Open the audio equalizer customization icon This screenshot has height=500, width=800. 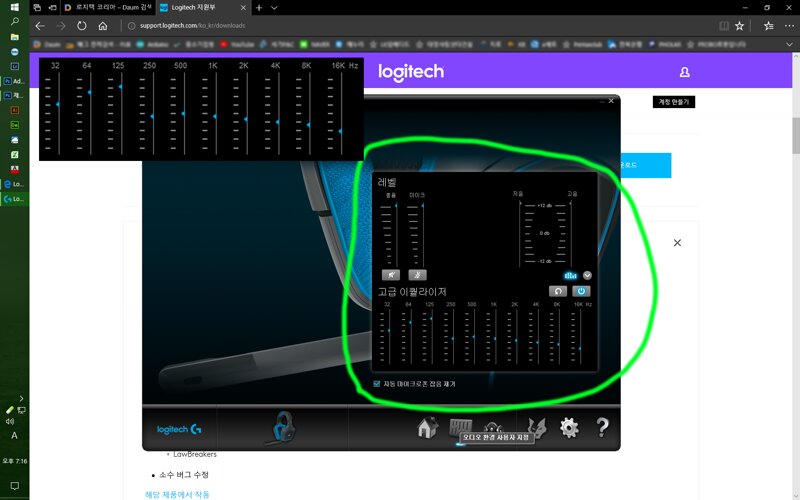[460, 429]
